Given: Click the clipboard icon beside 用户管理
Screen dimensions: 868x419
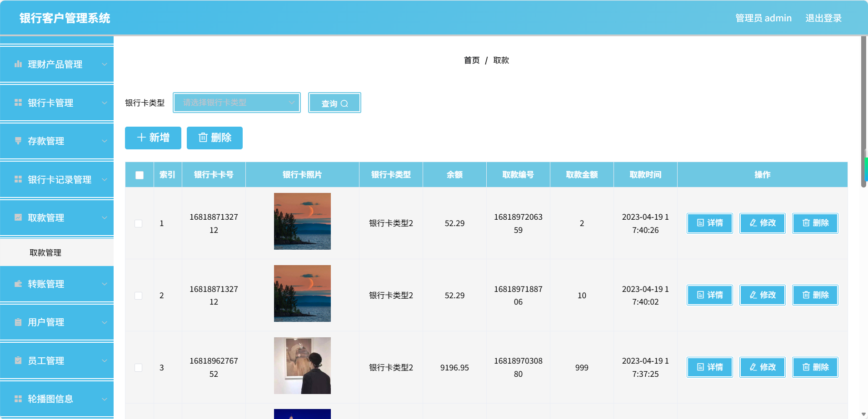Looking at the screenshot, I should [18, 322].
